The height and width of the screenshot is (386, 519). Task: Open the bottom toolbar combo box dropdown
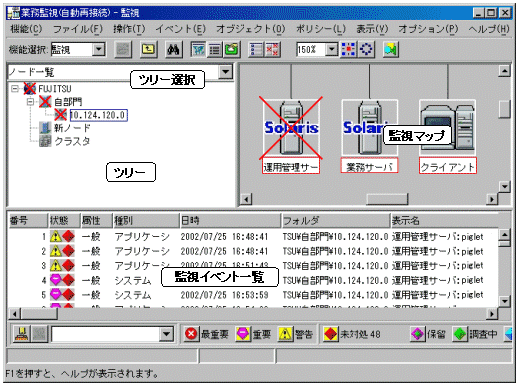pyautogui.click(x=166, y=334)
